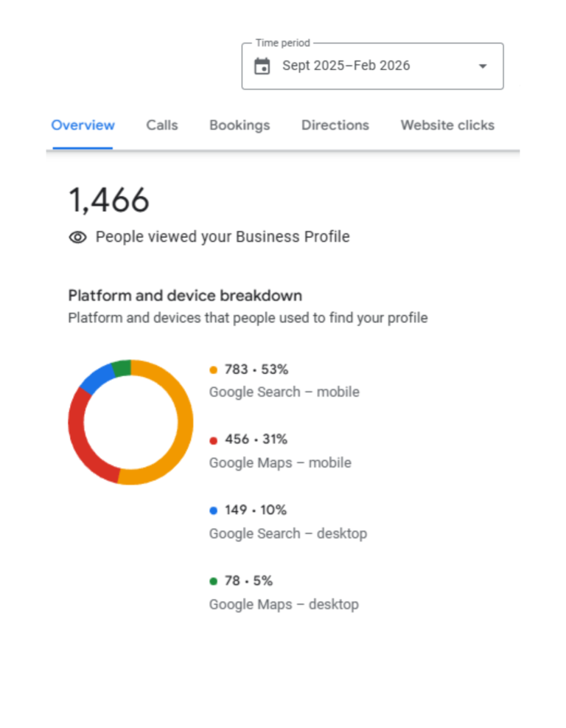Switch to the Calls tab
The width and height of the screenshot is (566, 728).
point(161,125)
